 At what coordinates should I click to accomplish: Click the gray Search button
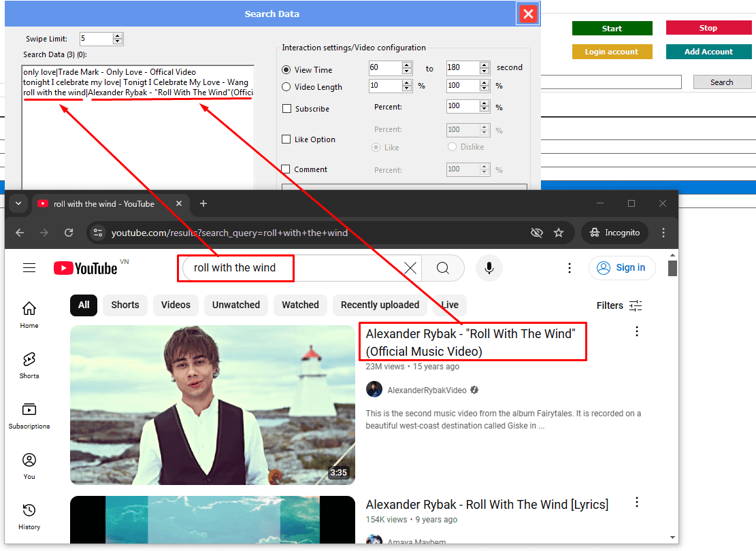tap(722, 82)
